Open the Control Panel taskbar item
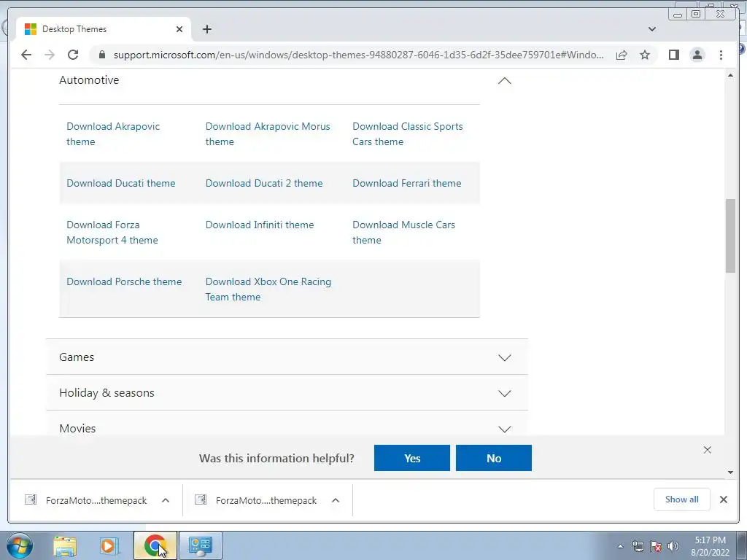The height and width of the screenshot is (560, 747). pyautogui.click(x=200, y=545)
